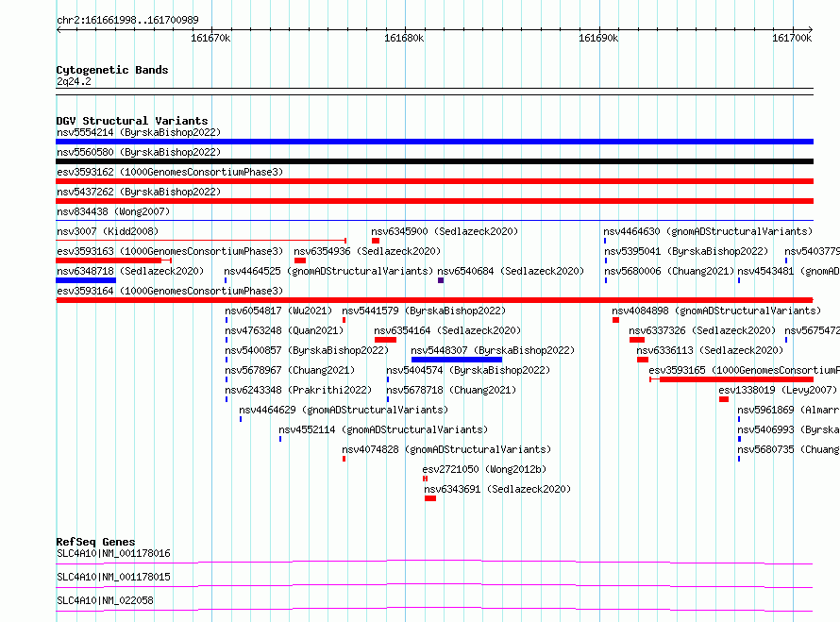
Task: Click the chr2:161661998..161700989 coordinates text
Action: pyautogui.click(x=127, y=20)
